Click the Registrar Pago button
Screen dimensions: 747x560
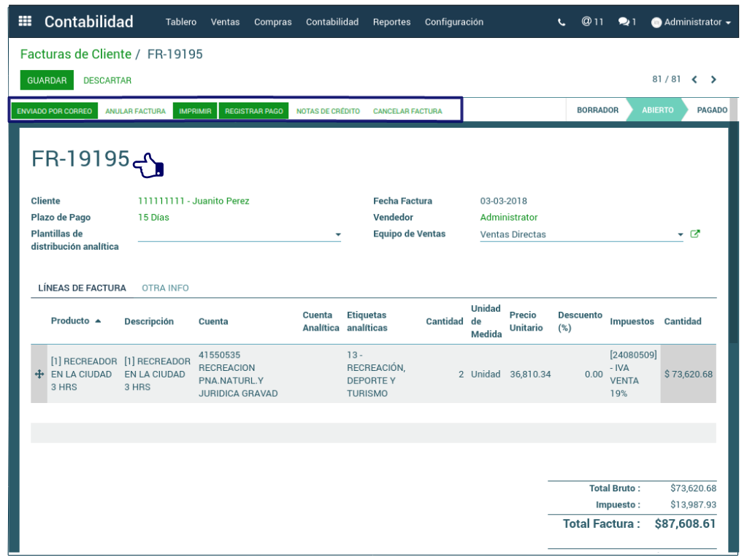[x=253, y=111]
